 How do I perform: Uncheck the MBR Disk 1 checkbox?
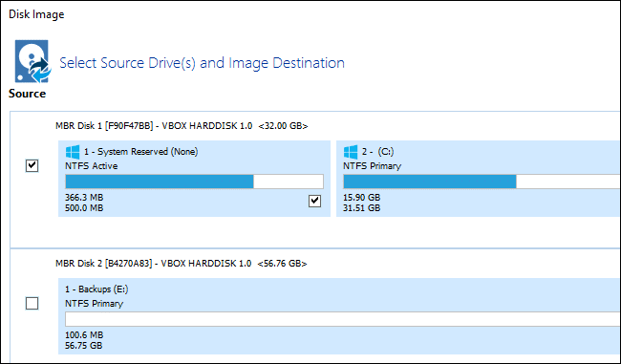coord(32,165)
